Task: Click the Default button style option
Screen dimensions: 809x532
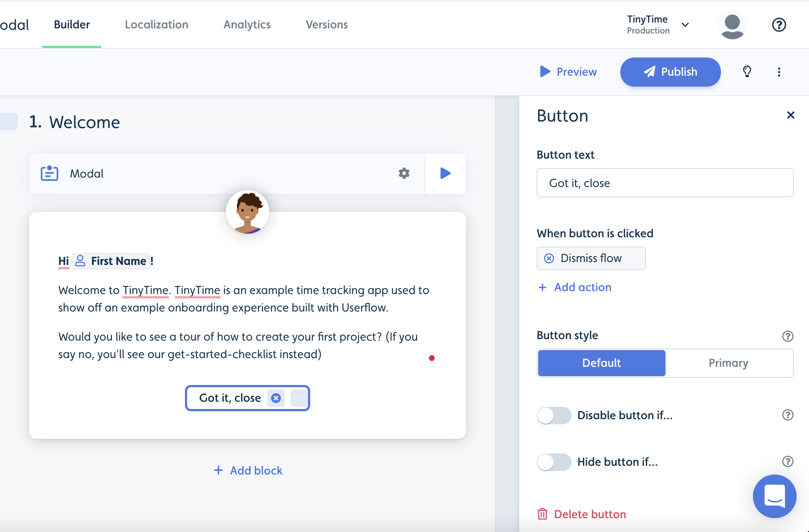Action: pyautogui.click(x=601, y=363)
